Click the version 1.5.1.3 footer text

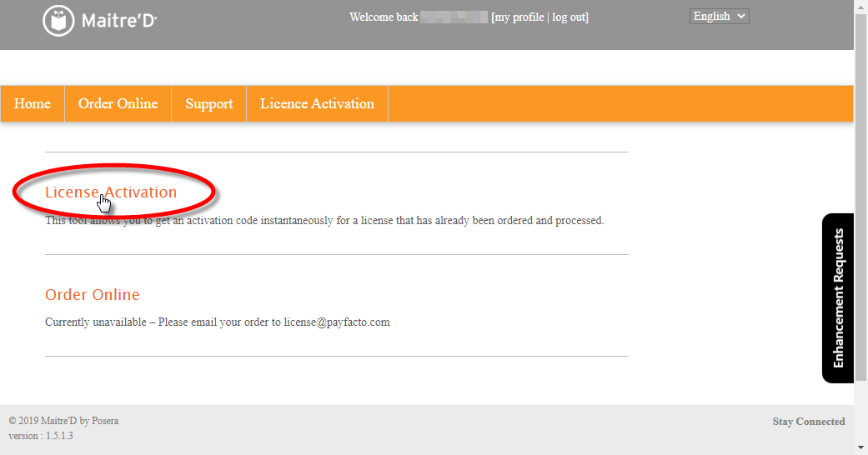click(x=41, y=436)
